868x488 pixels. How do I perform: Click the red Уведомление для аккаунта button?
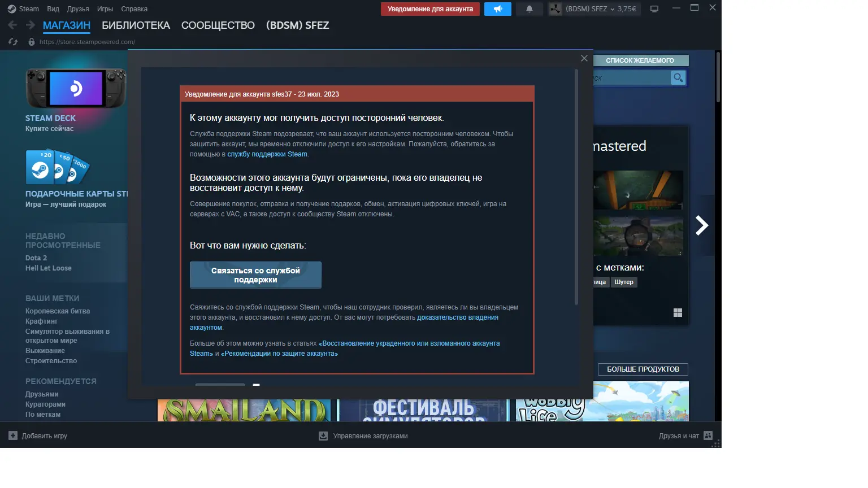[x=430, y=9]
